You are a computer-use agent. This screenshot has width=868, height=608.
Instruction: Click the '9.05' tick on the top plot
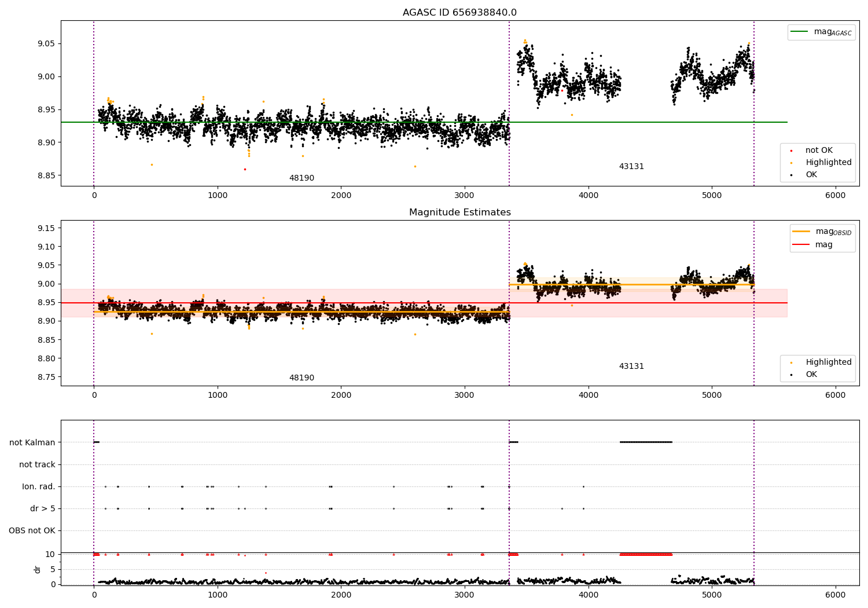point(46,44)
